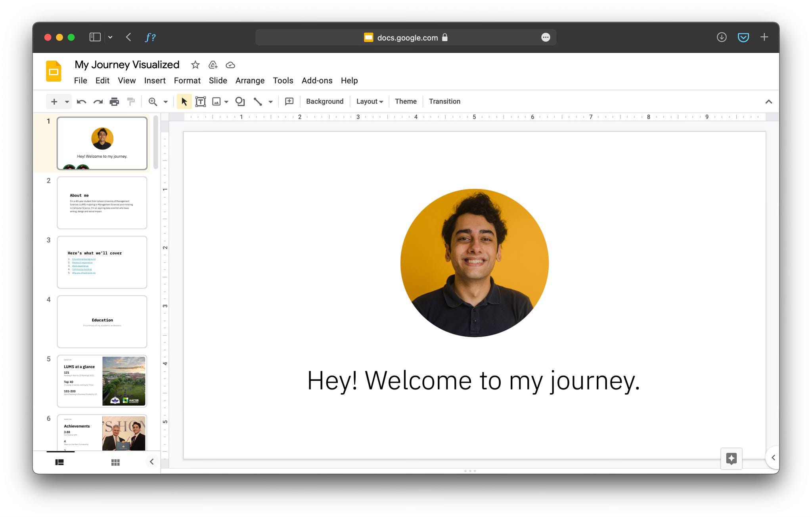The height and width of the screenshot is (517, 812).
Task: Click the Transition button
Action: [444, 101]
